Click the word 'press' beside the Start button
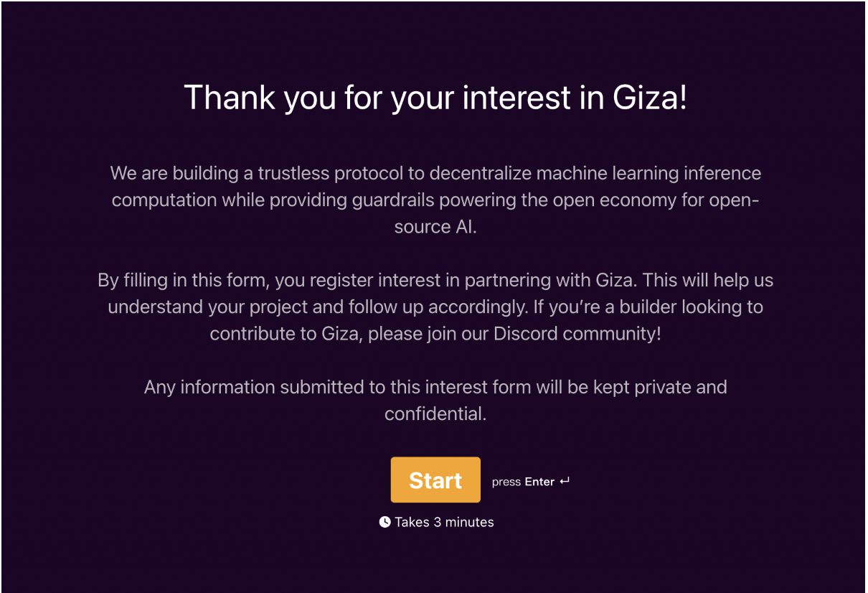The image size is (868, 593). point(506,482)
